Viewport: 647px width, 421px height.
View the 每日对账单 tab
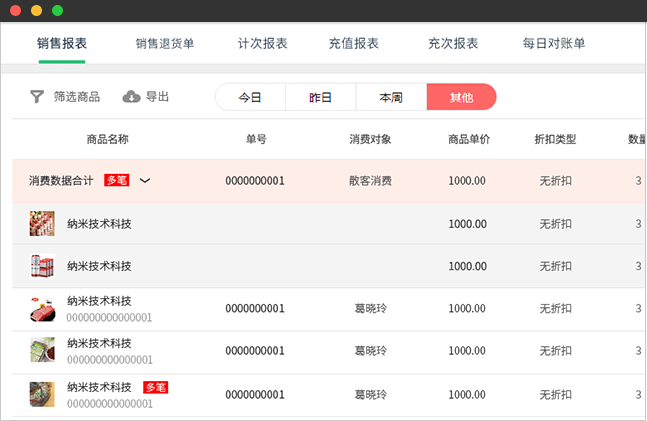click(554, 43)
